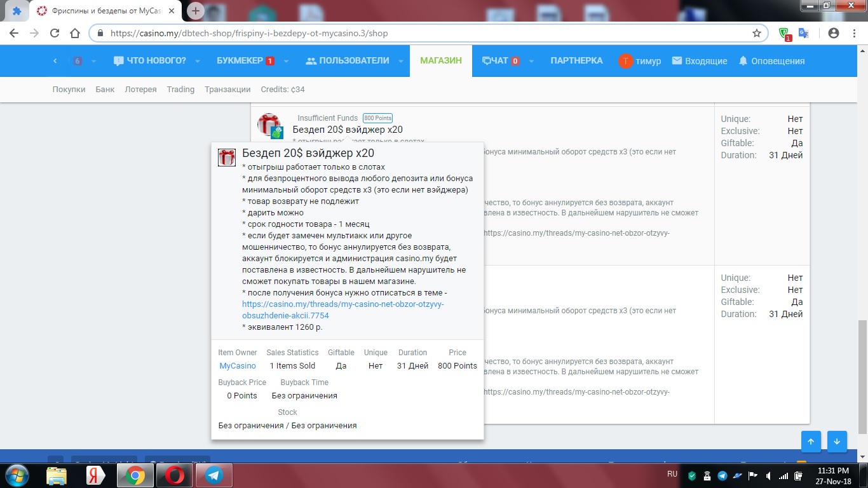Switch to Chrome taskbar icon

click(135, 475)
